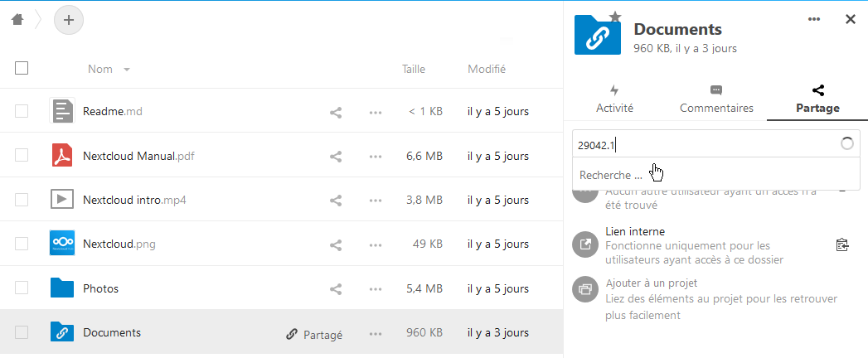Click share icon for Readme.md

pos(336,111)
